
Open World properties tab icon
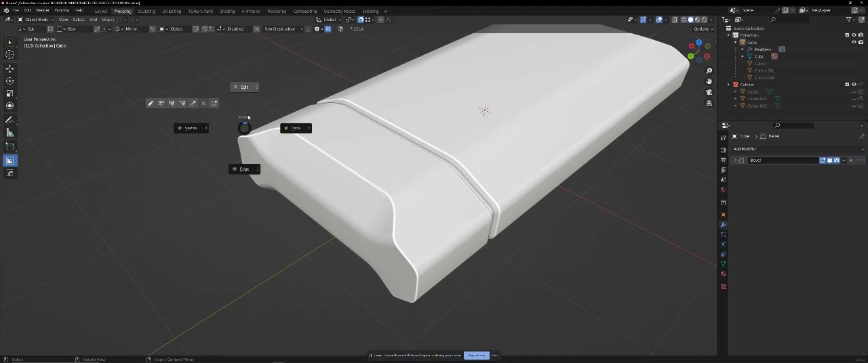pos(723,190)
